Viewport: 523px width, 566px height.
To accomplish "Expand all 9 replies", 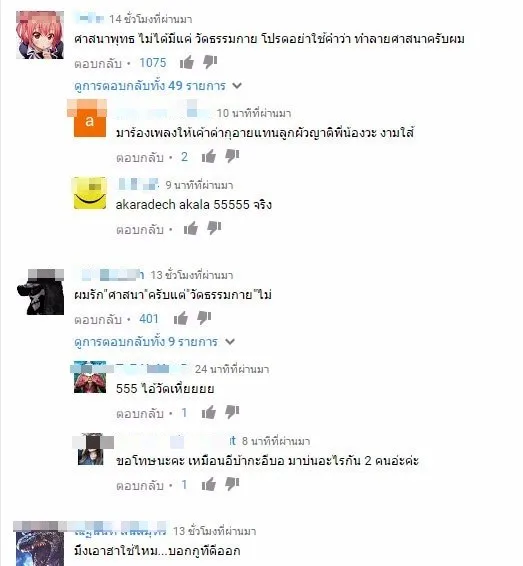I will (154, 341).
